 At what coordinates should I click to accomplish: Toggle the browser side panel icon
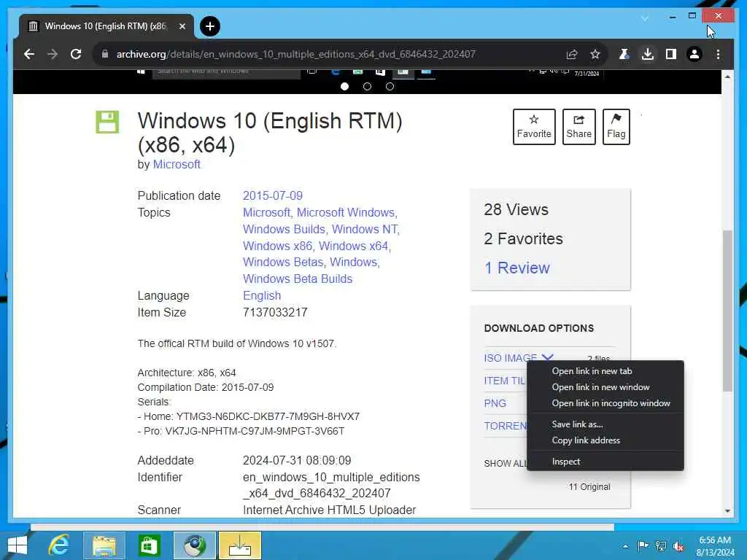tap(671, 54)
